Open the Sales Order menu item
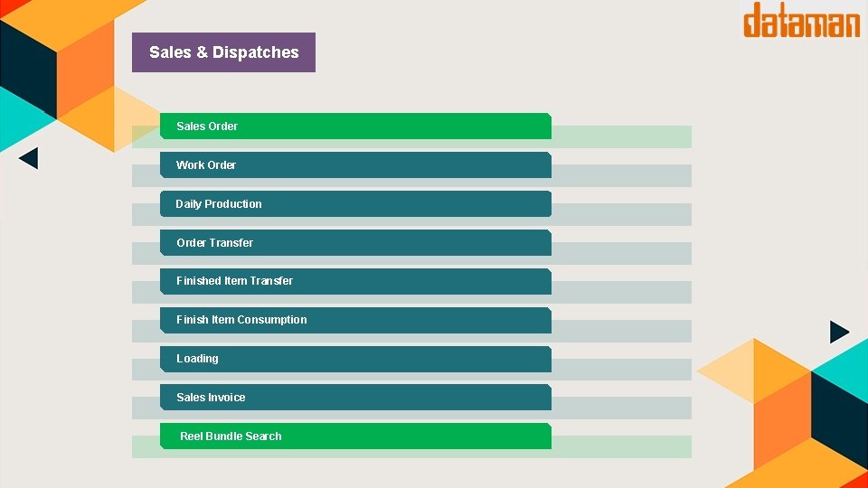Screen dimensions: 868x488 (355, 127)
